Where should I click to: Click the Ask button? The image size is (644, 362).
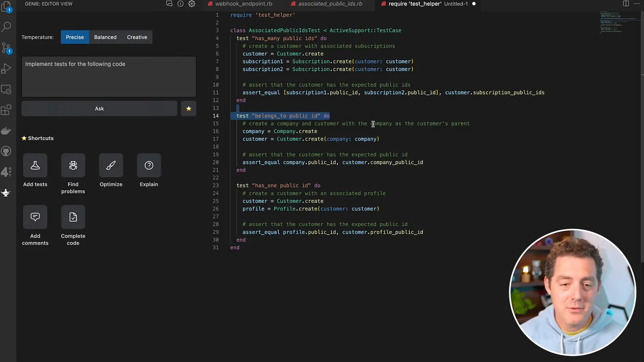coord(99,109)
